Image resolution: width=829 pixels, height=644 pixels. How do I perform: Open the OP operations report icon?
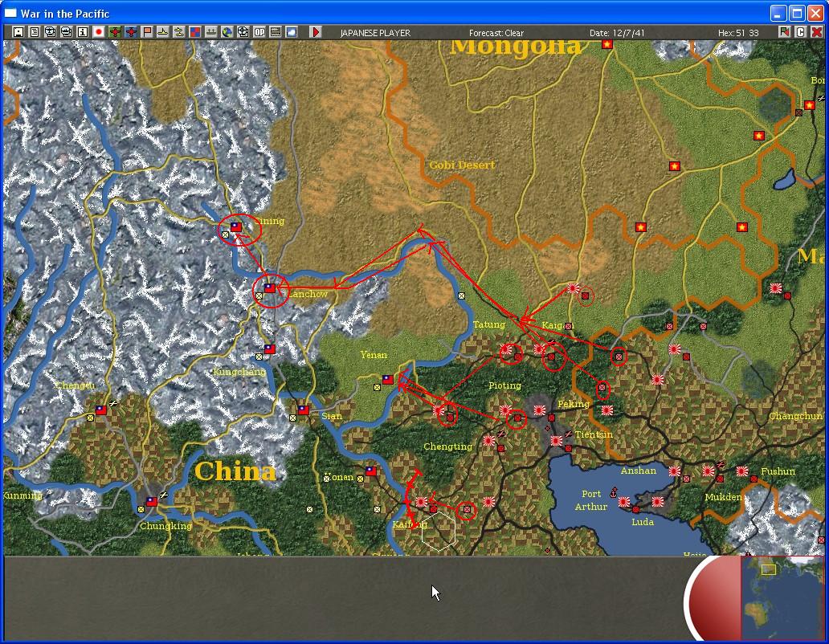click(x=258, y=32)
